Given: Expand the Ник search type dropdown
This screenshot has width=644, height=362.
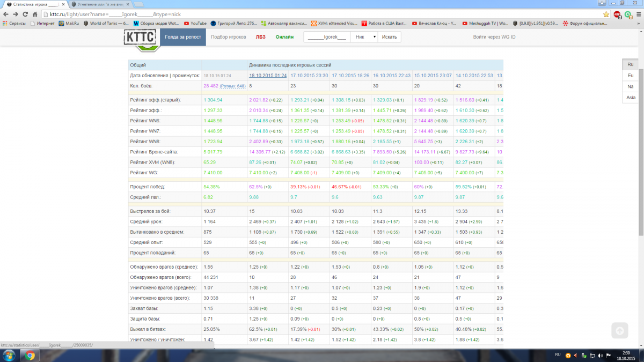Looking at the screenshot, I should pyautogui.click(x=364, y=37).
